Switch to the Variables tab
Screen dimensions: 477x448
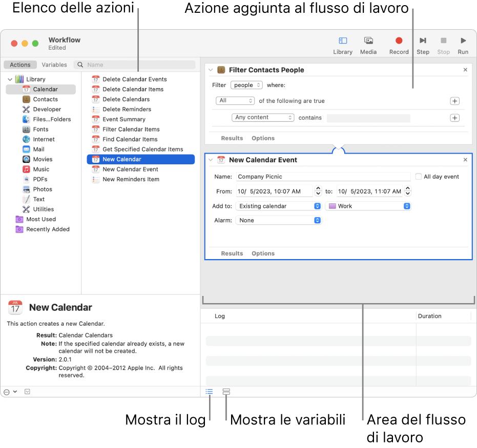pyautogui.click(x=54, y=65)
